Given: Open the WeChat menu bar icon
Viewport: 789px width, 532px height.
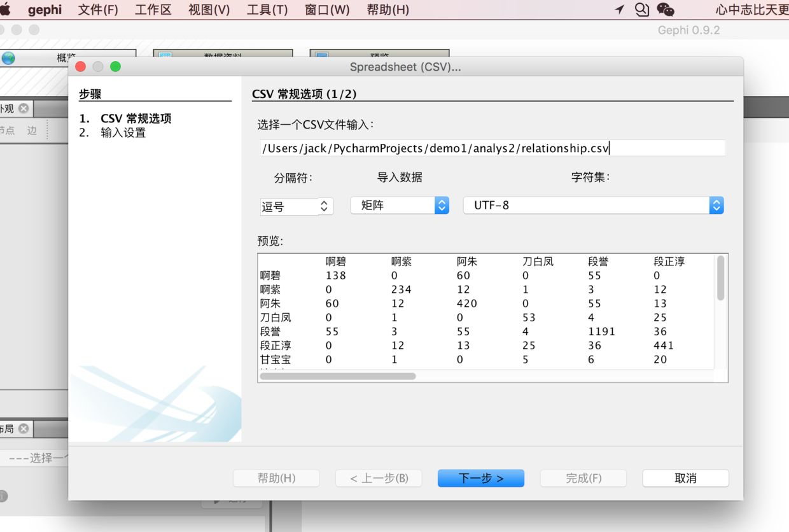Looking at the screenshot, I should (665, 10).
